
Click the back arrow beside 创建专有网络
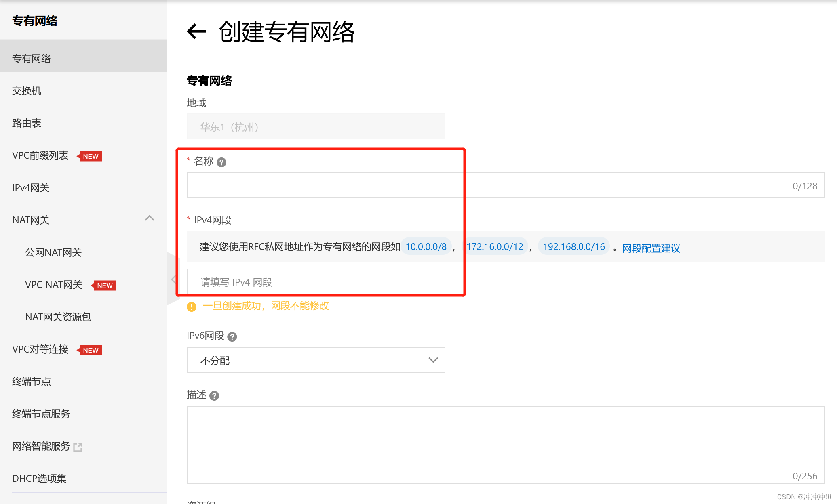196,32
